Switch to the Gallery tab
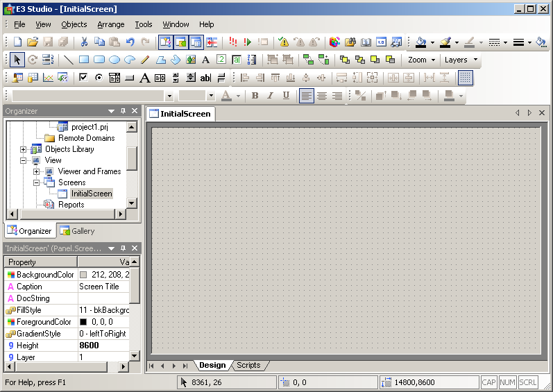This screenshot has width=553, height=392. (x=77, y=231)
